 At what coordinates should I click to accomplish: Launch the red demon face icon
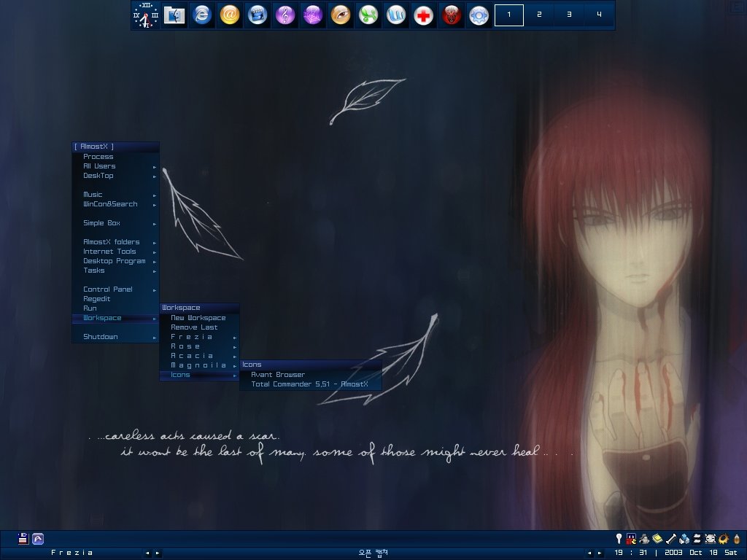451,15
